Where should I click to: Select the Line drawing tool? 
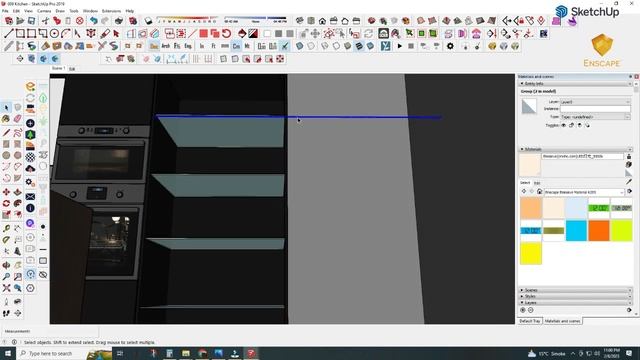[x=9, y=33]
